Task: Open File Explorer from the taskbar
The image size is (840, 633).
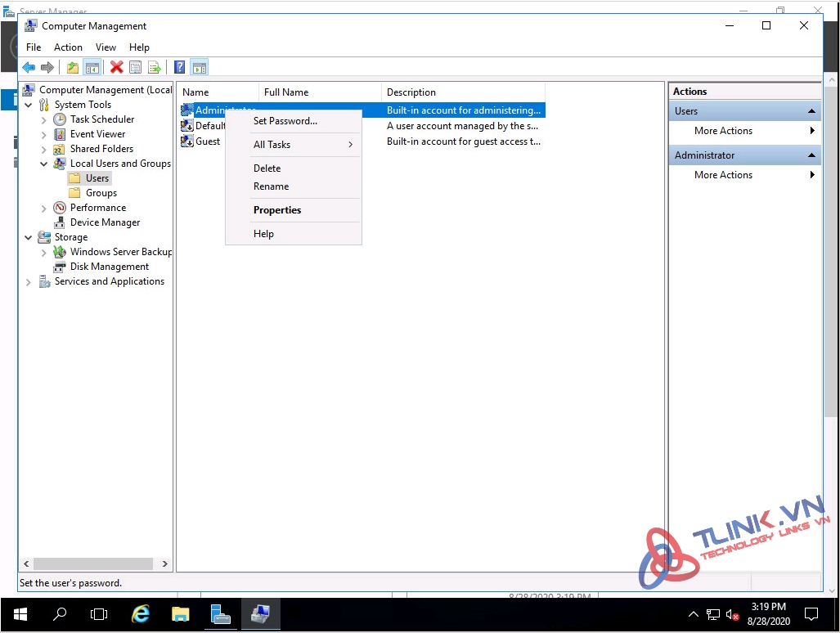Action: (181, 613)
